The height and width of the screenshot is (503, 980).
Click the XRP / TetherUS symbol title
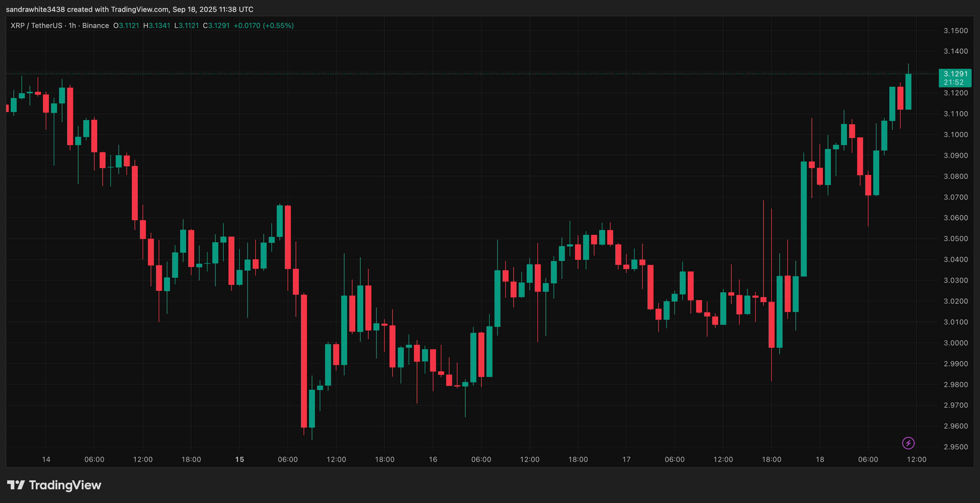(36, 25)
